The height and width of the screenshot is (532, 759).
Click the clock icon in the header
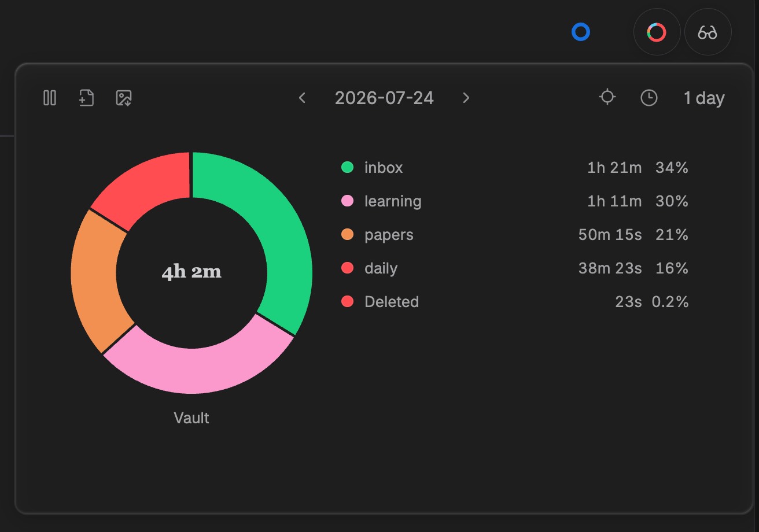649,98
